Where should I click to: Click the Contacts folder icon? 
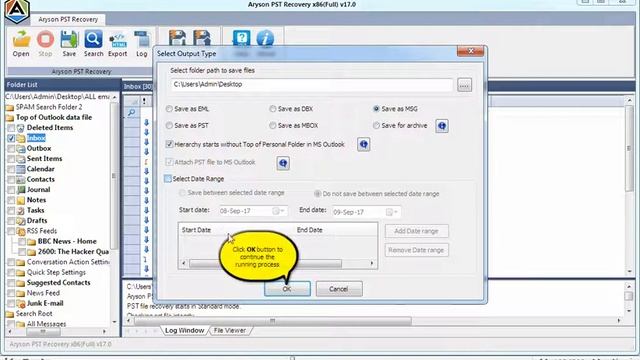tap(20, 180)
